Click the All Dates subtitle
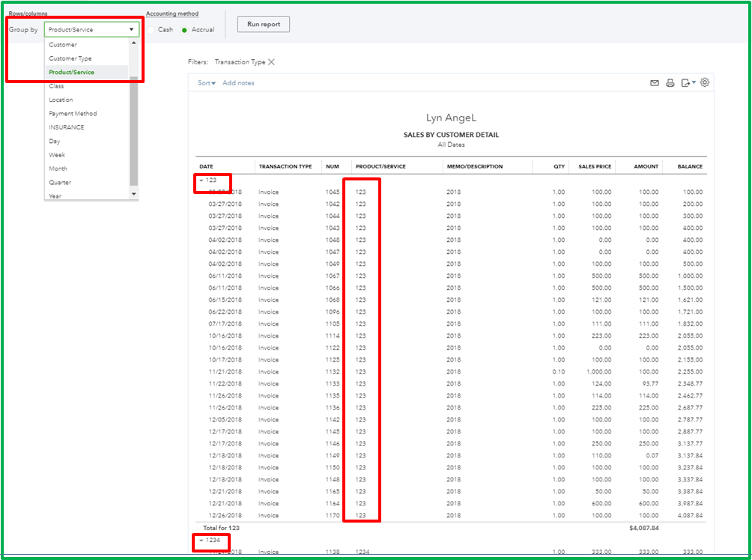This screenshot has width=752, height=560. 451,144
